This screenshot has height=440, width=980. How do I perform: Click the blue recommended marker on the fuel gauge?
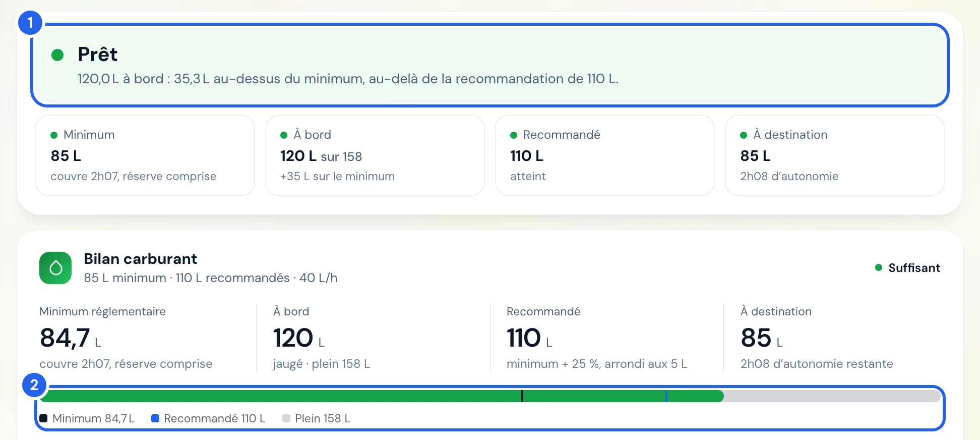(x=666, y=396)
